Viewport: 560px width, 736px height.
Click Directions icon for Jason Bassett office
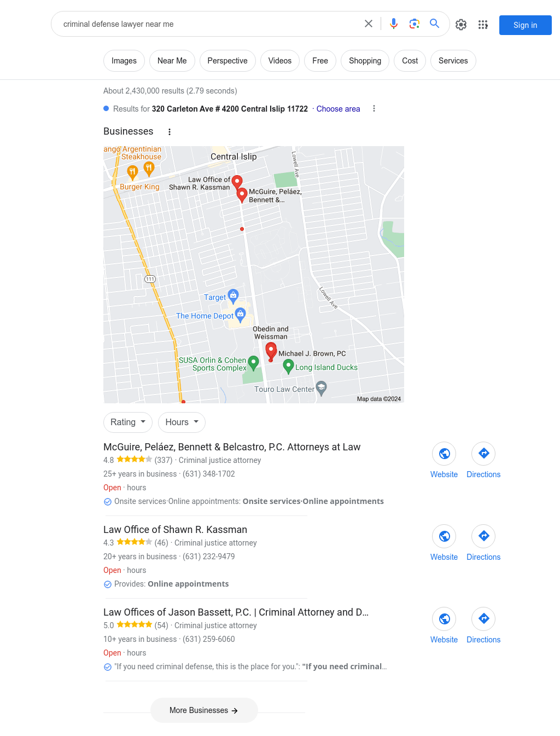(483, 619)
